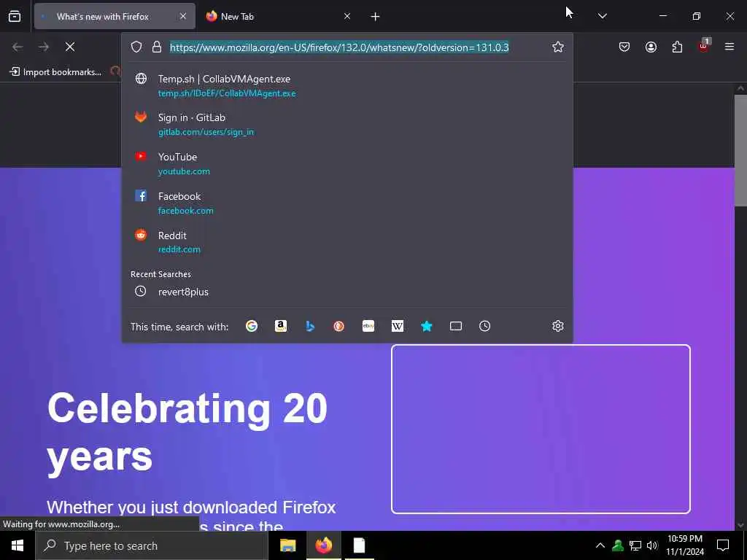Close the New Tab tab
The width and height of the screenshot is (747, 560).
(x=347, y=16)
